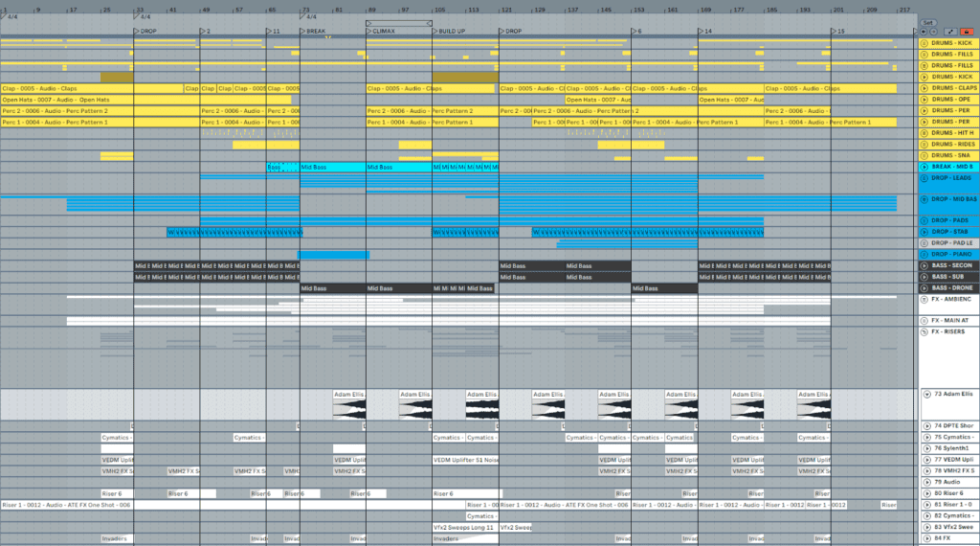
Task: Click the FX - MAIN AT fold icon
Action: click(924, 321)
